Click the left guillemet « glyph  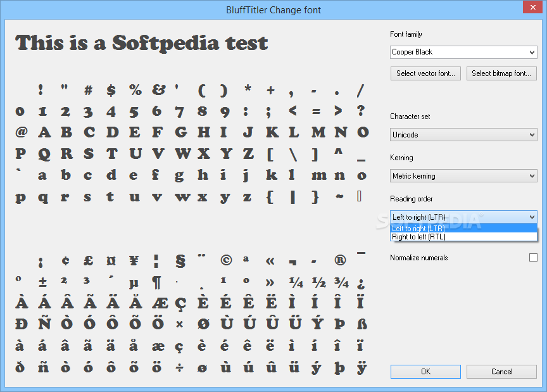(270, 261)
